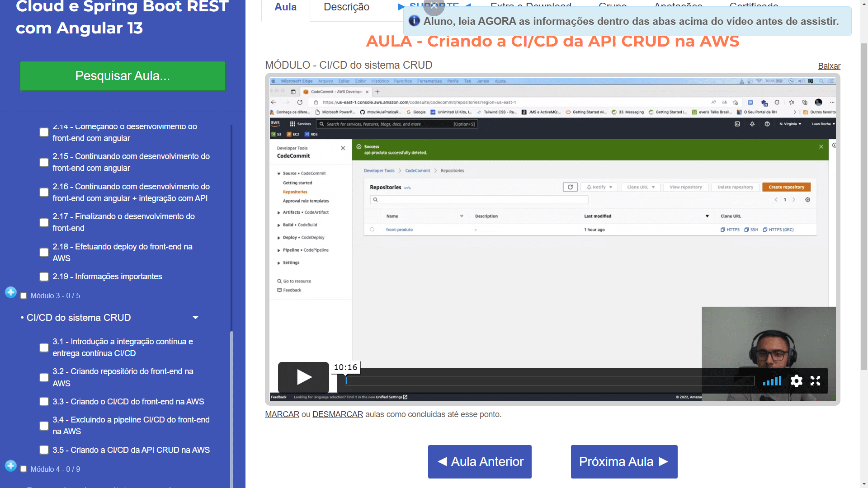
Task: Click the info icon in the notification banner
Action: point(414,21)
